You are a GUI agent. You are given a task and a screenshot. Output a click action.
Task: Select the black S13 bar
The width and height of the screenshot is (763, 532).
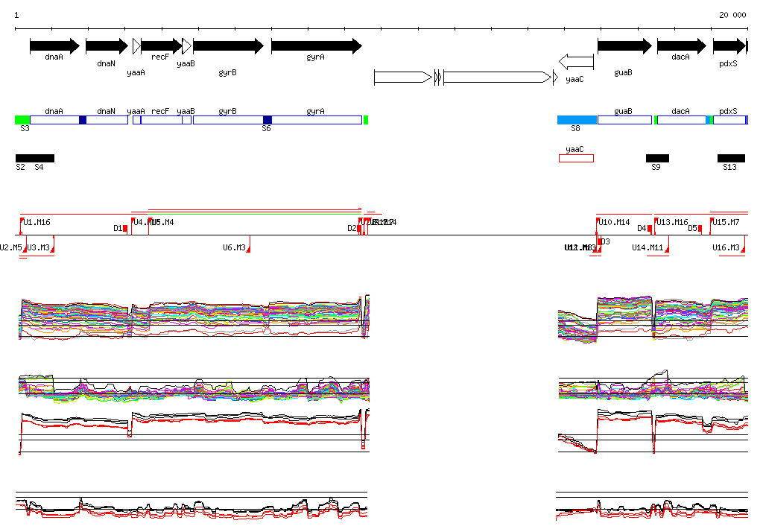pos(731,158)
